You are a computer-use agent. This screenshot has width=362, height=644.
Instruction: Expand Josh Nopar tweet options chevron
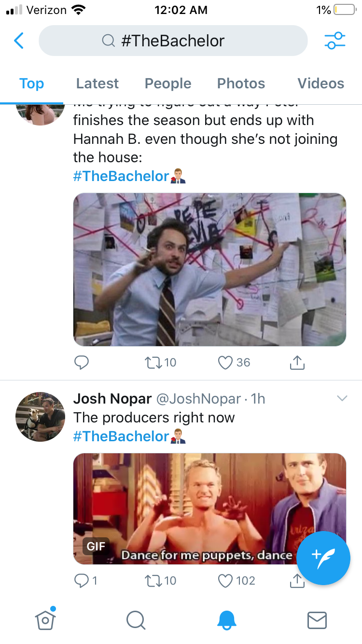coord(342,398)
